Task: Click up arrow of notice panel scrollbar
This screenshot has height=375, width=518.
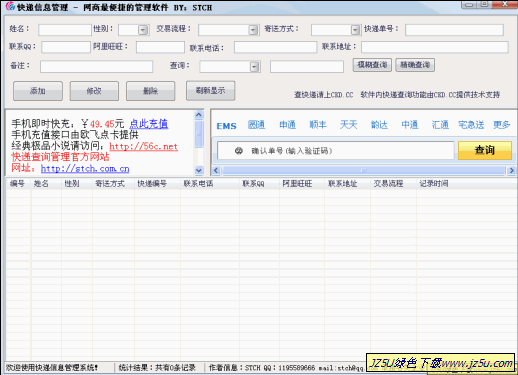Action: (199, 115)
